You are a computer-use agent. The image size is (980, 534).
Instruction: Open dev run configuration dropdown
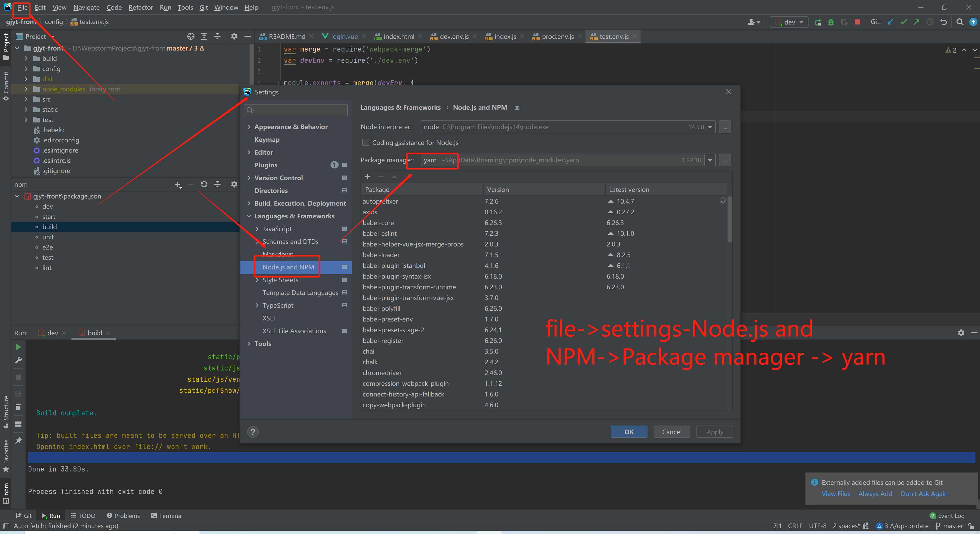[789, 22]
